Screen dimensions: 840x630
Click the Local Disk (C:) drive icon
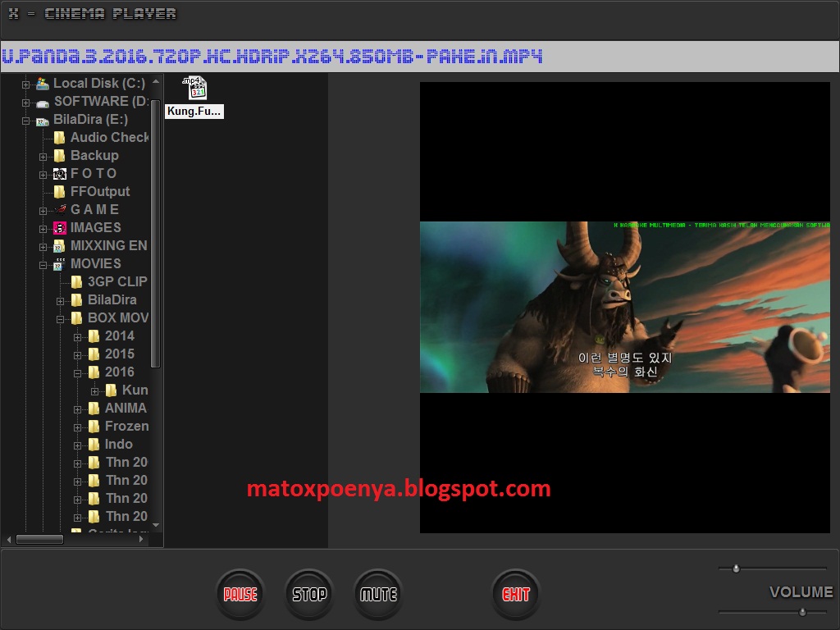pyautogui.click(x=43, y=84)
